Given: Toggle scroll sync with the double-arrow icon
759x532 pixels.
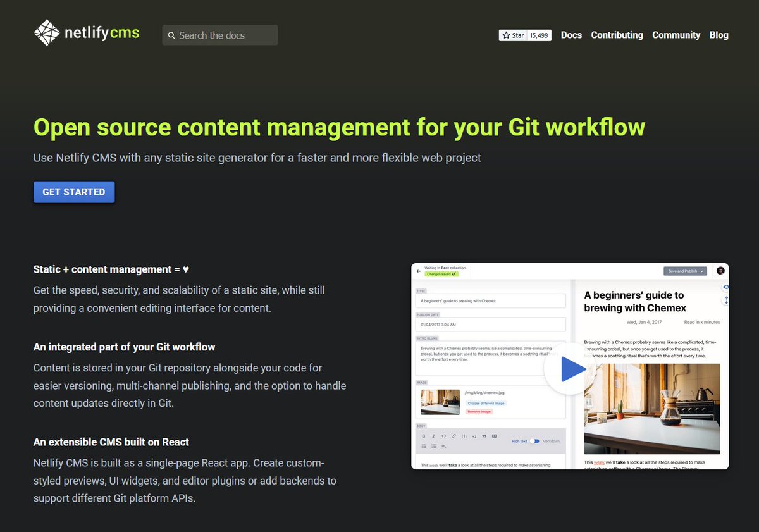Looking at the screenshot, I should click(x=726, y=300).
